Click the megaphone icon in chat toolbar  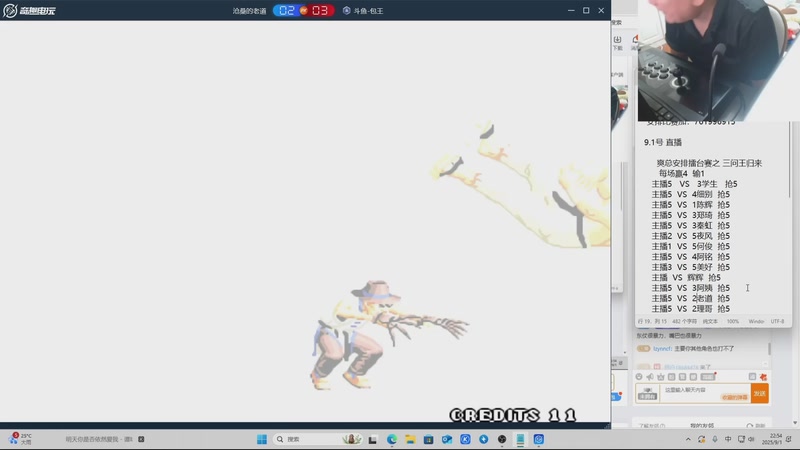click(x=650, y=377)
